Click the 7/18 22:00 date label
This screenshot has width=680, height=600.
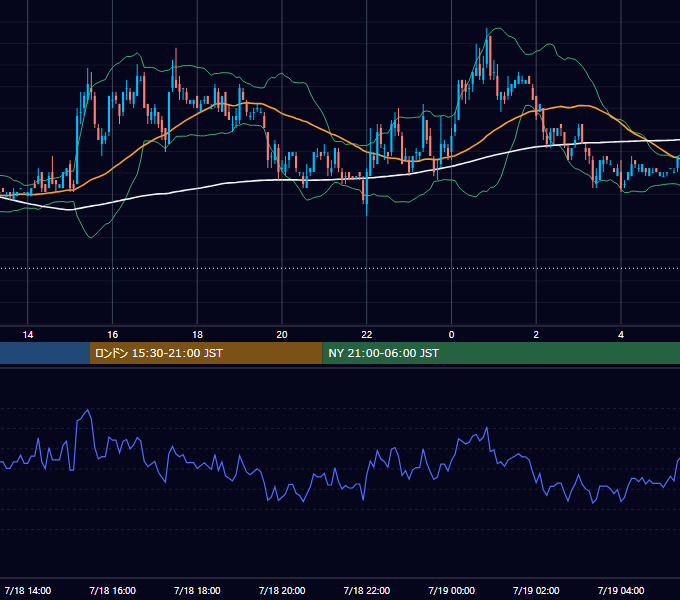(367, 590)
